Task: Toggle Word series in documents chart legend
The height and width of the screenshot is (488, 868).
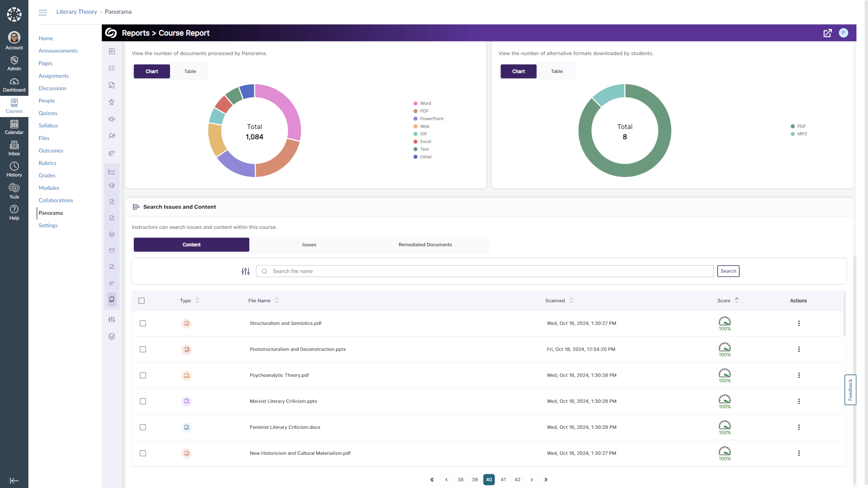Action: 422,103
